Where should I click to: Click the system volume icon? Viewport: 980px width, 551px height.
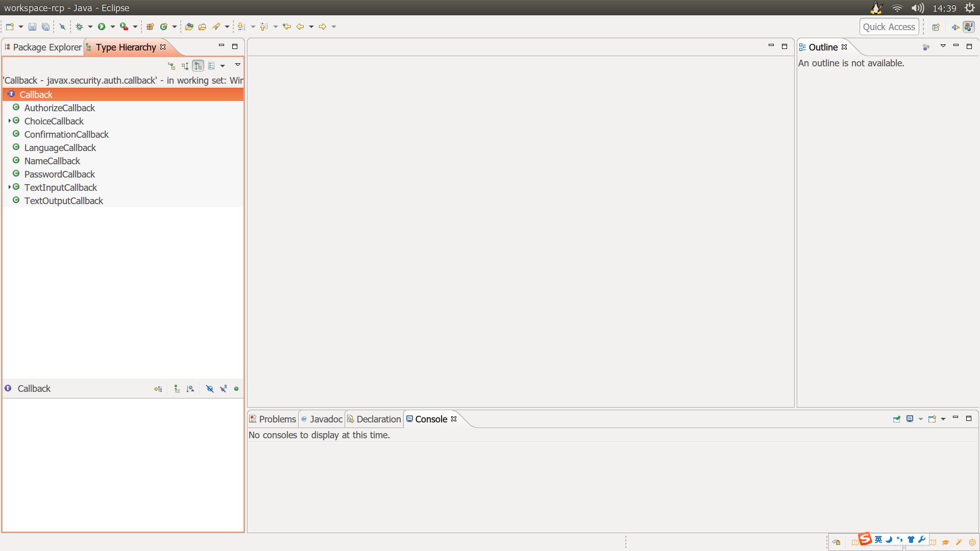(917, 8)
